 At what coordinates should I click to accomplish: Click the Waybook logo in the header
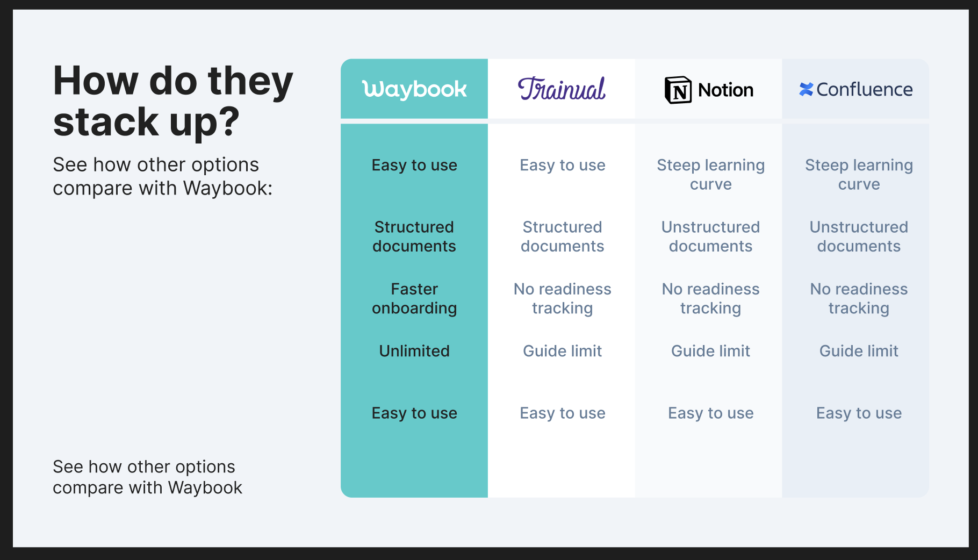414,89
